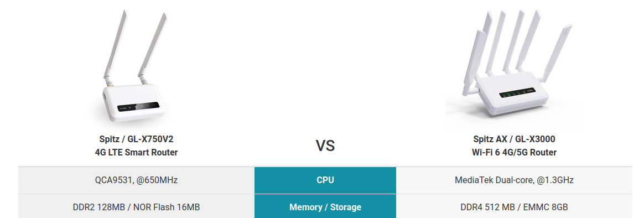Image resolution: width=644 pixels, height=218 pixels.
Task: Select the 4G LTE Smart Router subtitle
Action: (136, 152)
